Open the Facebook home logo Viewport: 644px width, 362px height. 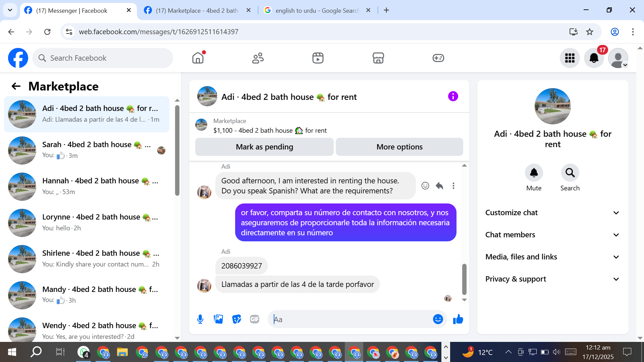18,58
